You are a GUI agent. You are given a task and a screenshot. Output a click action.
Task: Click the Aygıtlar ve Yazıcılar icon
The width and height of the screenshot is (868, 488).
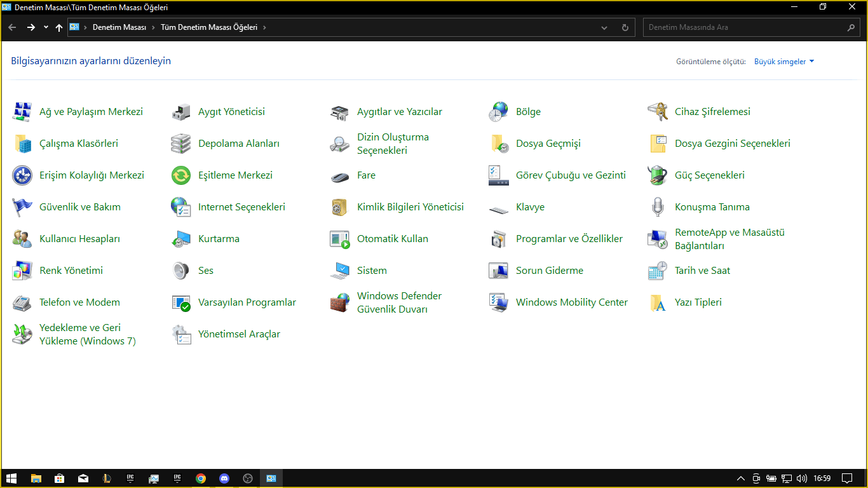pos(340,112)
